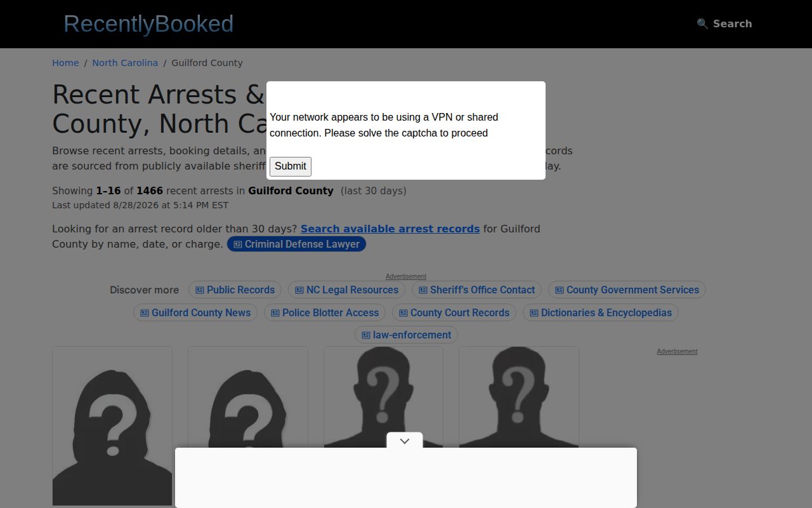This screenshot has width=812, height=508.
Task: Click the Sheriff's Office Contact chip icon
Action: tap(423, 290)
